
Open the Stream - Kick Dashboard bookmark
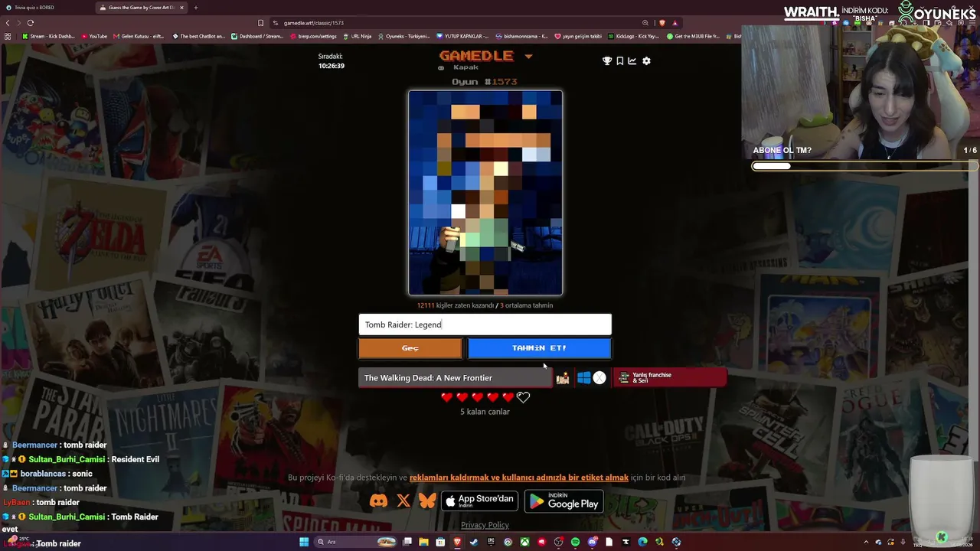point(48,36)
